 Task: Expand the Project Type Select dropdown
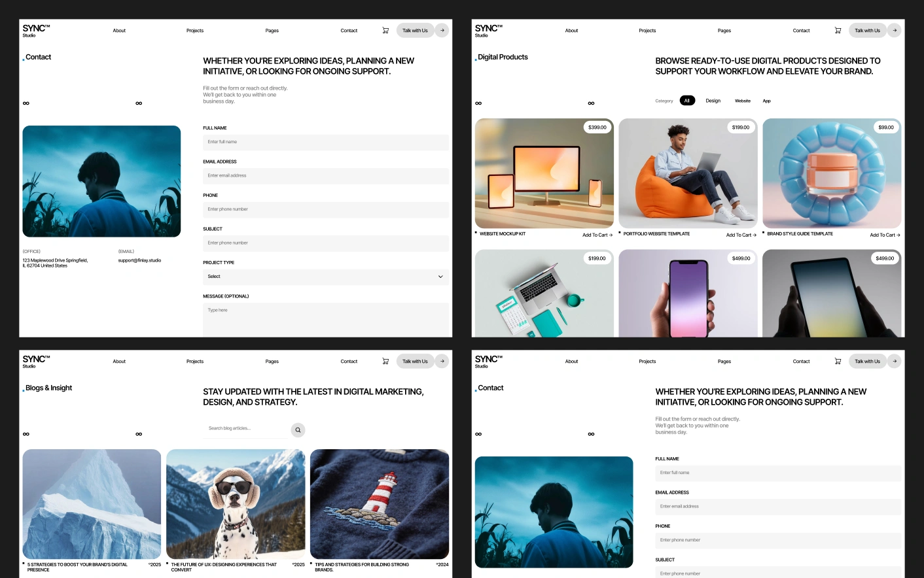tap(325, 277)
